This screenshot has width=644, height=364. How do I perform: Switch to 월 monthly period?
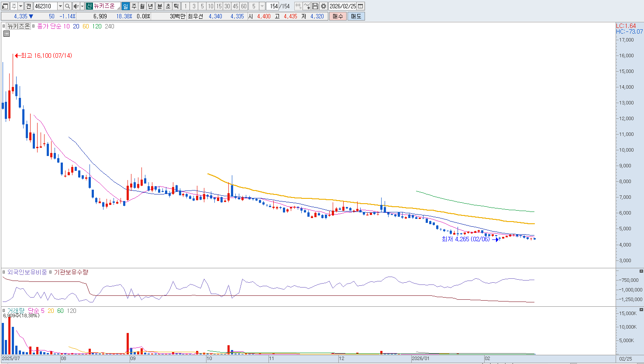(142, 6)
